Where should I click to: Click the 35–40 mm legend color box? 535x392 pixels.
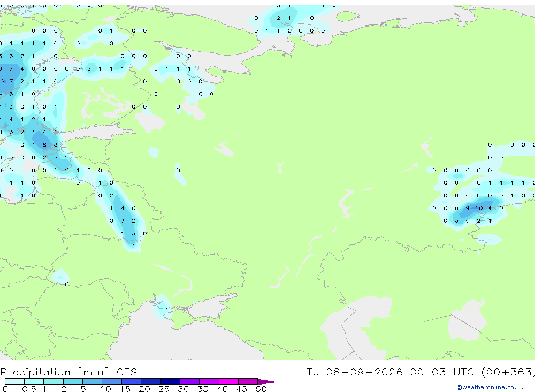pos(209,381)
